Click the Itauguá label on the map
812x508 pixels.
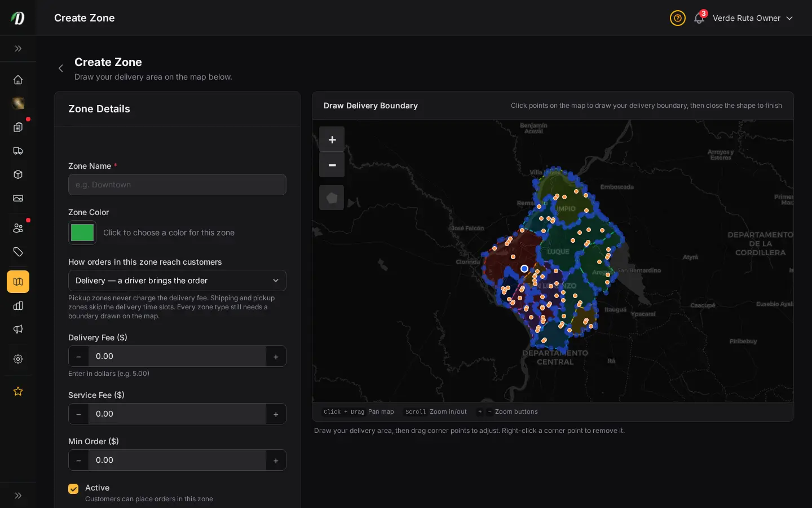click(x=615, y=309)
